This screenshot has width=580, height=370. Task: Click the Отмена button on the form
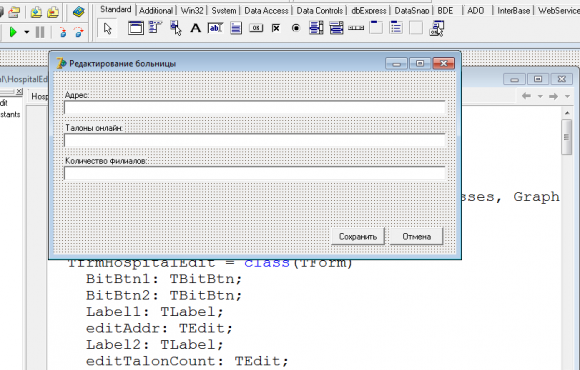(417, 237)
